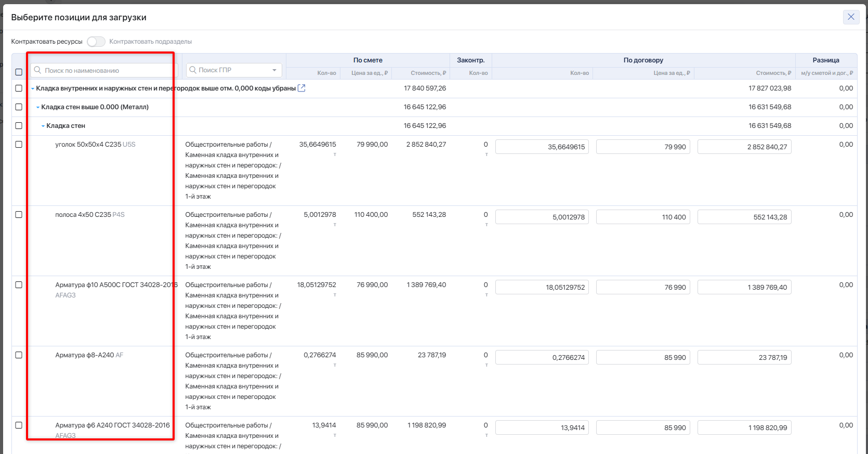This screenshot has height=454, width=868.
Task: Collapse the Кладка стен subgroup arrow
Action: (43, 126)
